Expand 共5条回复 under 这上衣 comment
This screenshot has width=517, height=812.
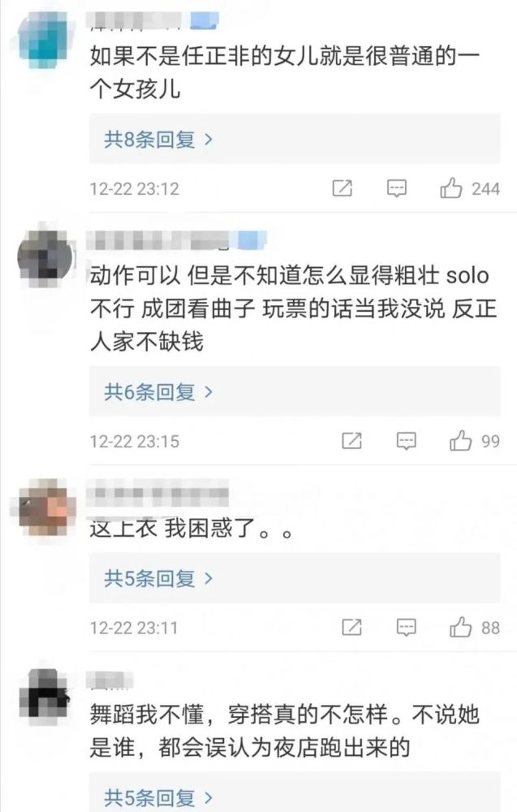tap(295, 578)
